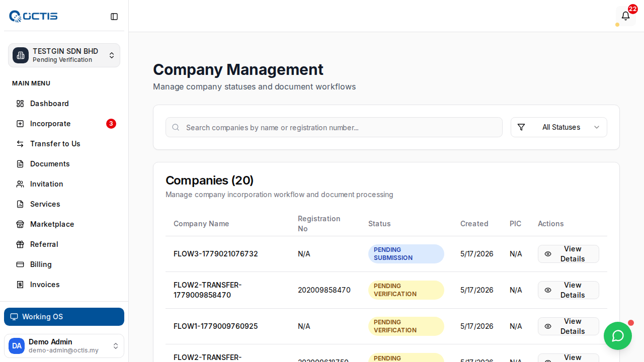Click the Referral gift icon
The width and height of the screenshot is (644, 362).
tap(20, 244)
